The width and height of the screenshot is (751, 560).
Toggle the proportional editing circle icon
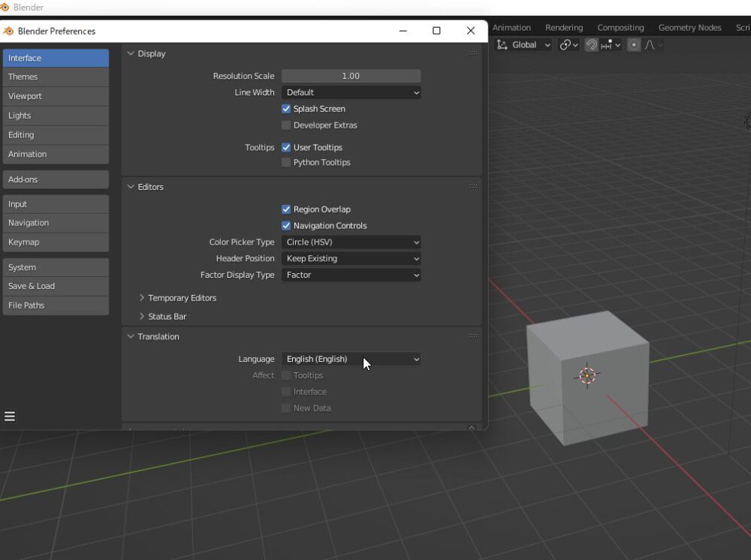(x=634, y=45)
